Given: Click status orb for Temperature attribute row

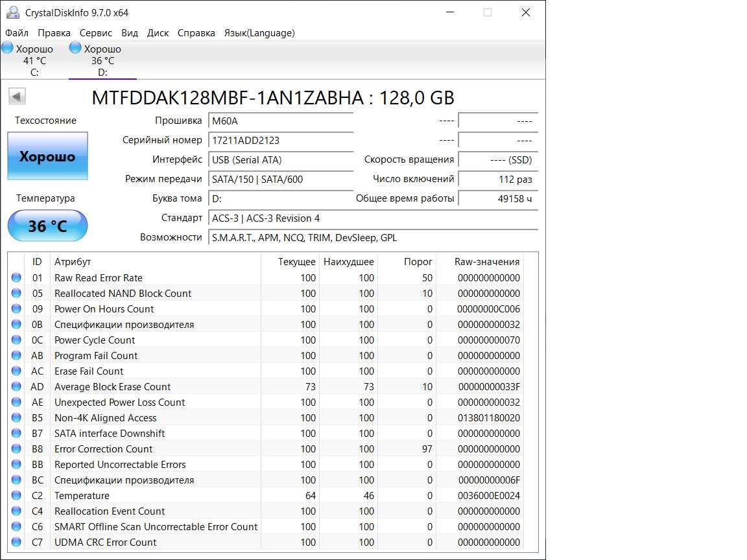Looking at the screenshot, I should coord(16,495).
